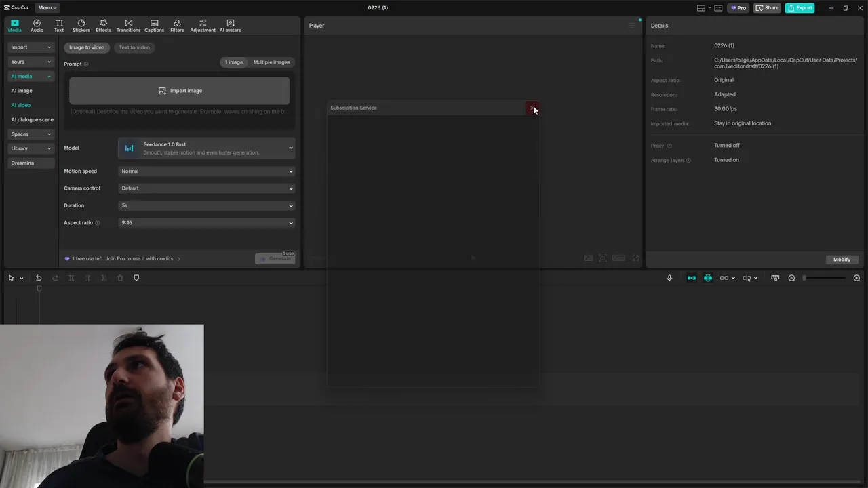The image size is (868, 488).
Task: Expand the Import section in sidebar
Action: pos(31,47)
